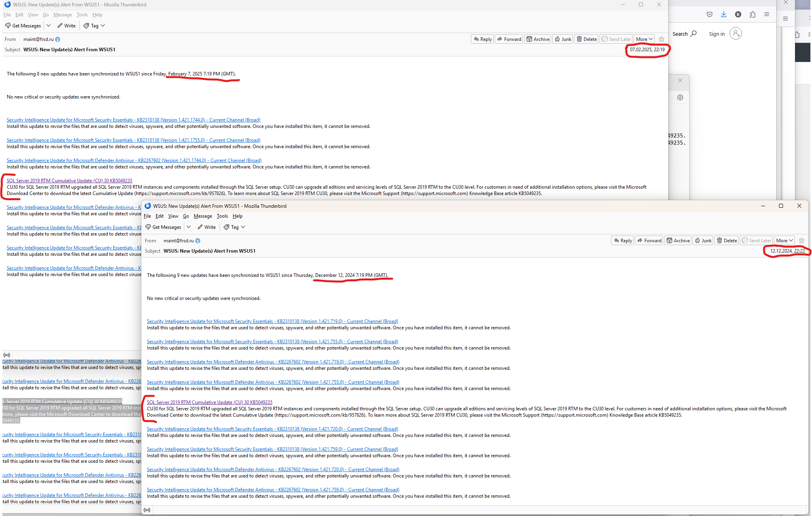Open Security Essentials Version 1.421.755.0 link
Screen dimensions: 812x516
(x=272, y=342)
